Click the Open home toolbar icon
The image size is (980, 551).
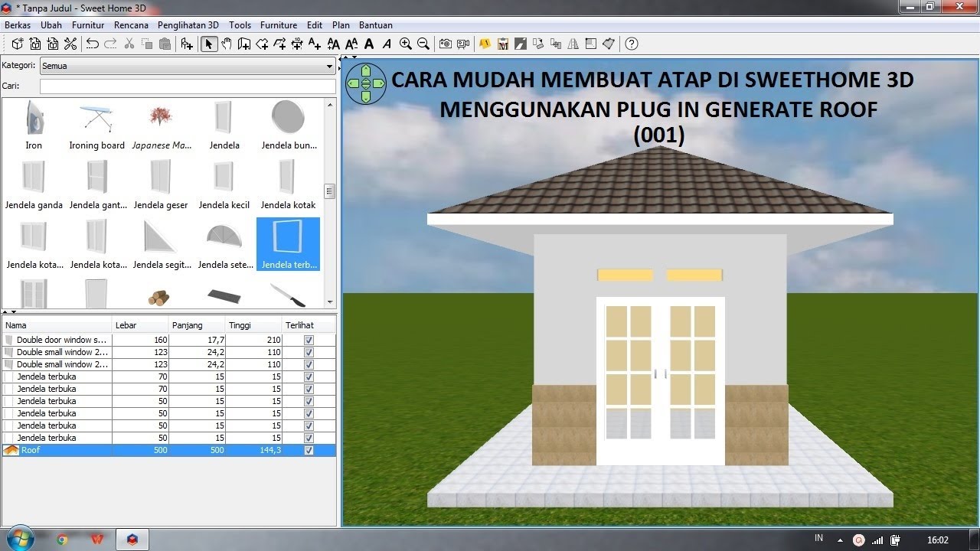[35, 44]
